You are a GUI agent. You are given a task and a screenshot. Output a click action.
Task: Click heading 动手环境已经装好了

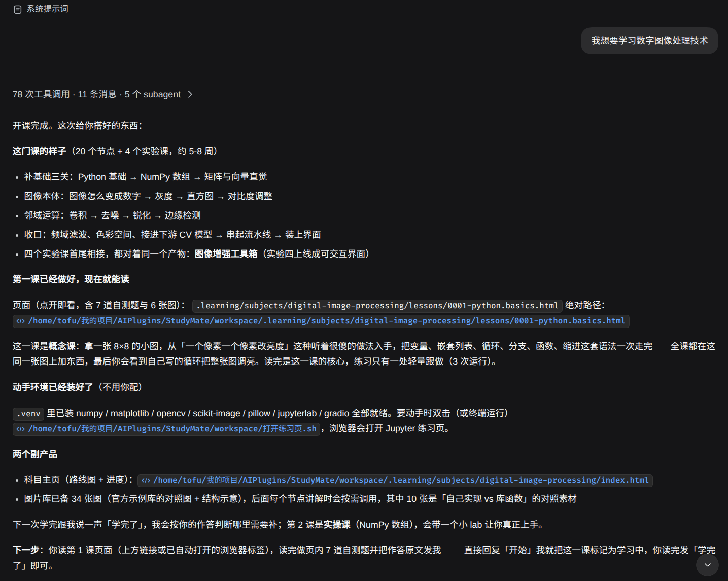point(53,387)
